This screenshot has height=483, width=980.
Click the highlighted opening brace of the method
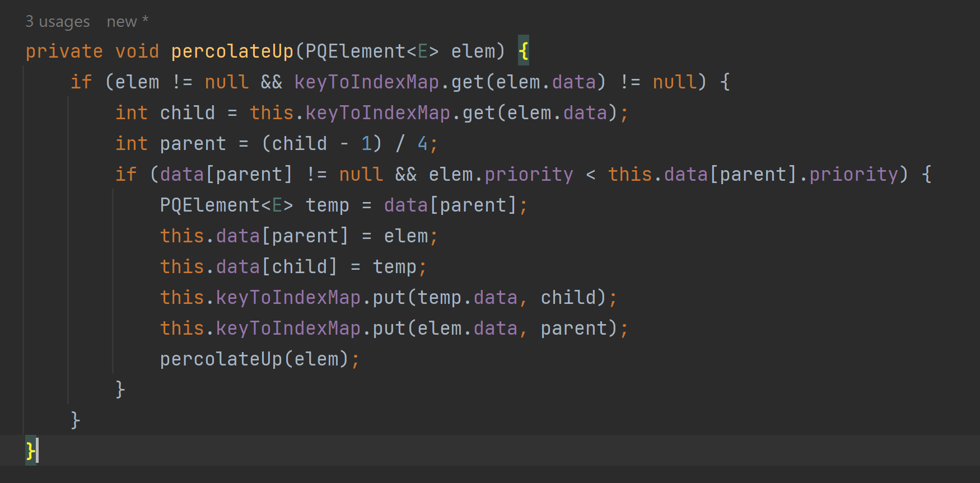click(x=524, y=51)
